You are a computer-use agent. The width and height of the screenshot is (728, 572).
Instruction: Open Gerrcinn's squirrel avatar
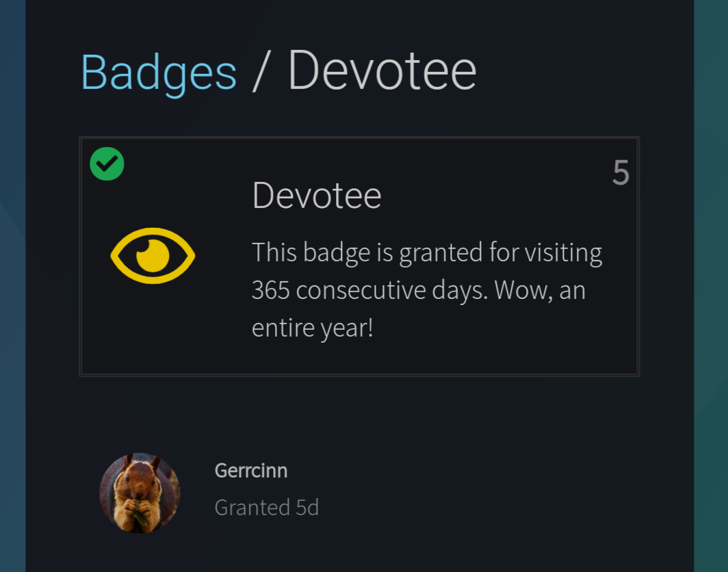[x=140, y=493]
